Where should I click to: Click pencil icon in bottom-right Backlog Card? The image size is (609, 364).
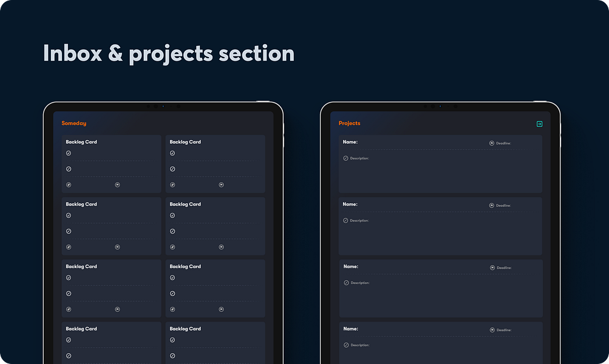click(172, 356)
